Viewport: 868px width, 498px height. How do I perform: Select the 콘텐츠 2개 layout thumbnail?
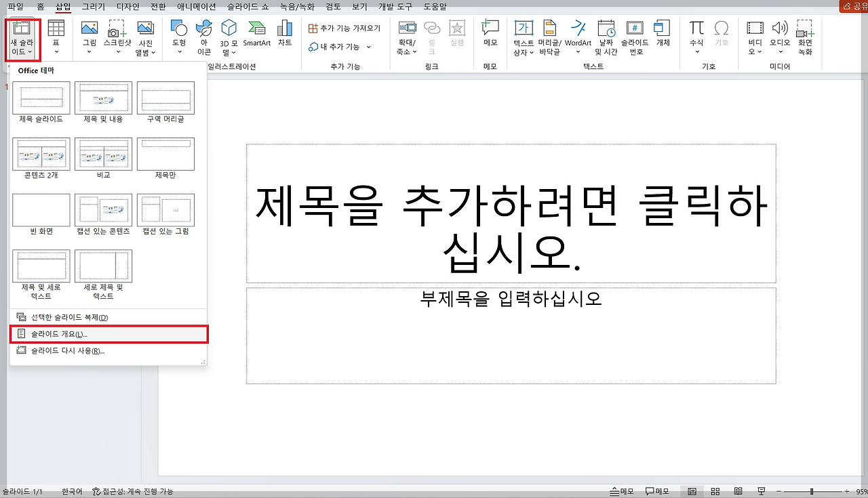(41, 160)
